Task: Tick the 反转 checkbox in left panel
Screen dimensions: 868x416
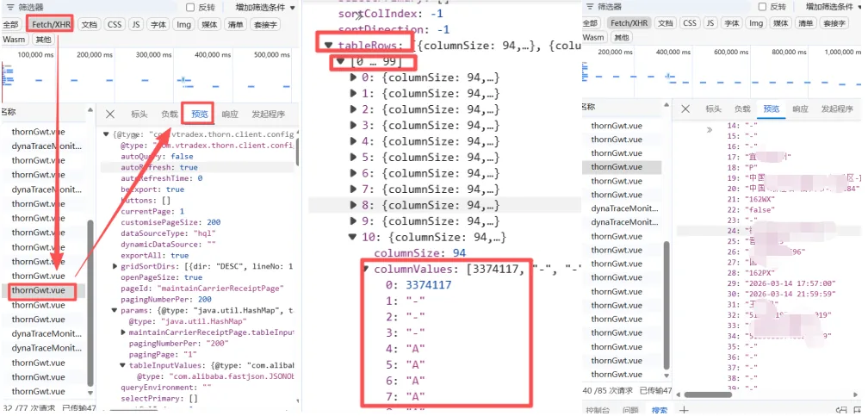Action: pos(190,7)
